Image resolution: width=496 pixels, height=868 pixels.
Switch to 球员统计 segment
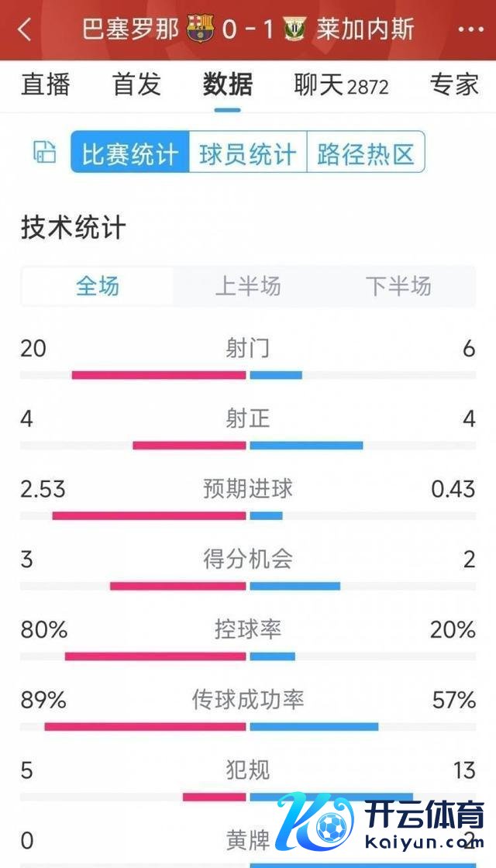(248, 153)
